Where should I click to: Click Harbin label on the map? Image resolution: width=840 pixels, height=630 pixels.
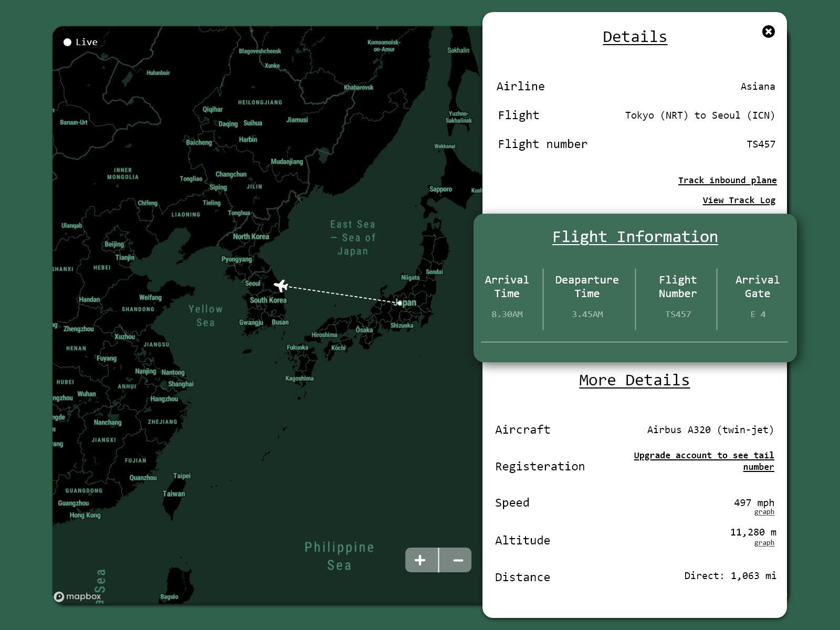(248, 139)
